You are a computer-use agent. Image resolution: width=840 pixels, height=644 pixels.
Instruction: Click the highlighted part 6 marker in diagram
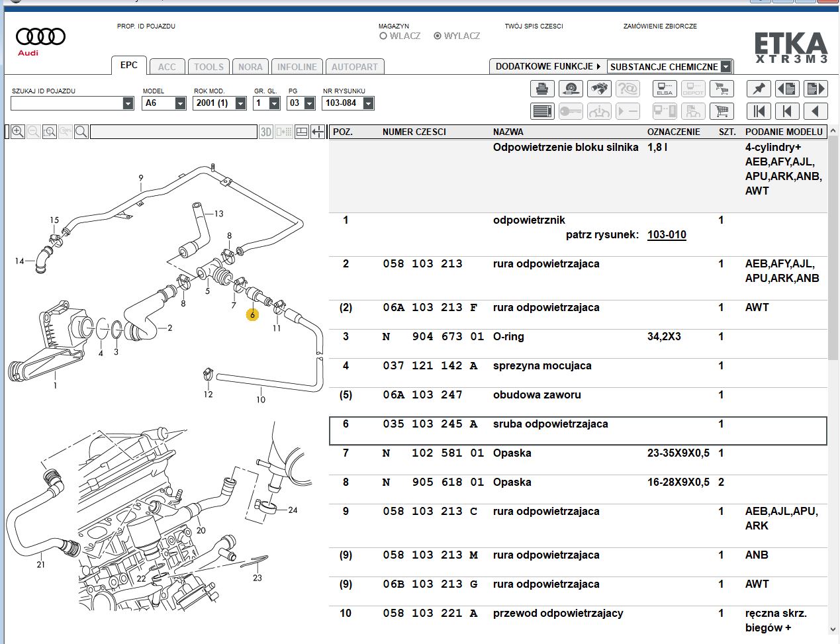(252, 315)
